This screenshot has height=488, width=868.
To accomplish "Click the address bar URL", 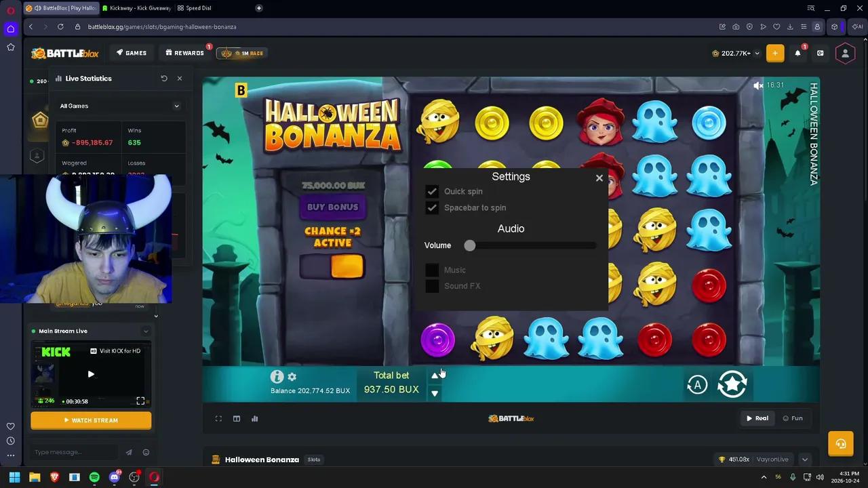I will [162, 26].
